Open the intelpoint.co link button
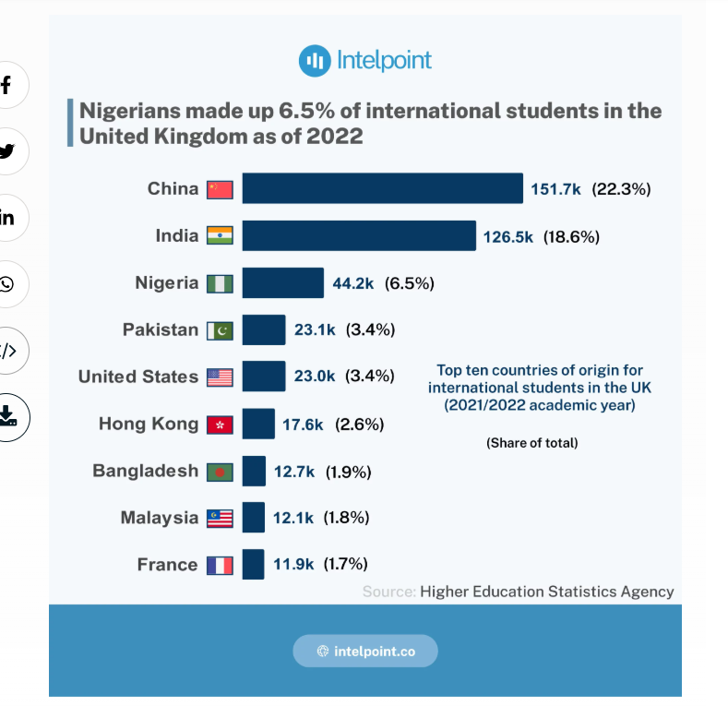Viewport: 728px width, 706px height. (365, 651)
